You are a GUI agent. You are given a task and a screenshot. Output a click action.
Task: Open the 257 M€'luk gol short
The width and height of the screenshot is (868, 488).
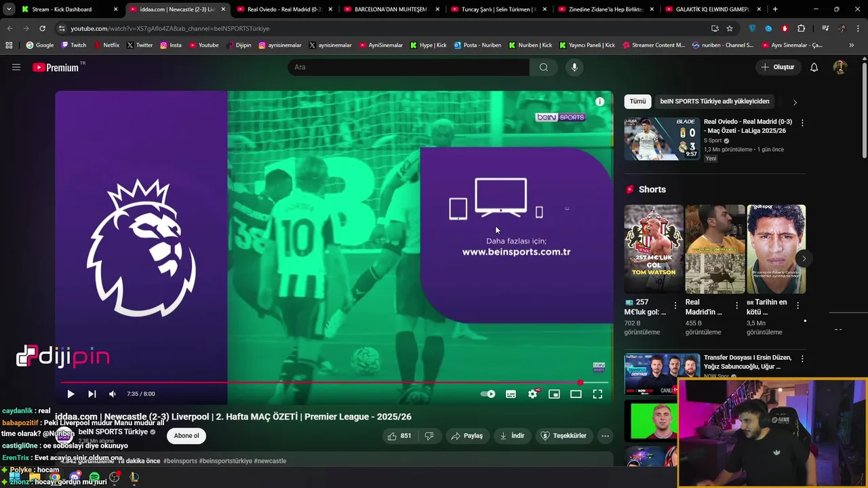click(654, 249)
